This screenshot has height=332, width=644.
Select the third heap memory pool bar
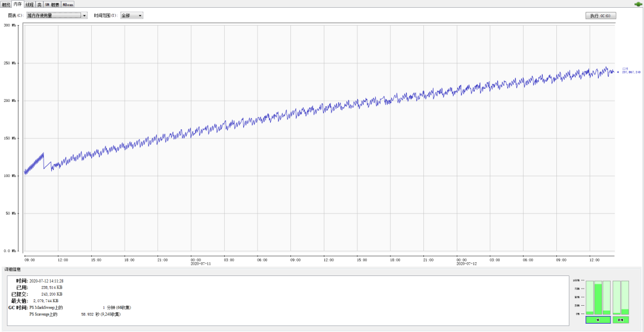pyautogui.click(x=606, y=298)
